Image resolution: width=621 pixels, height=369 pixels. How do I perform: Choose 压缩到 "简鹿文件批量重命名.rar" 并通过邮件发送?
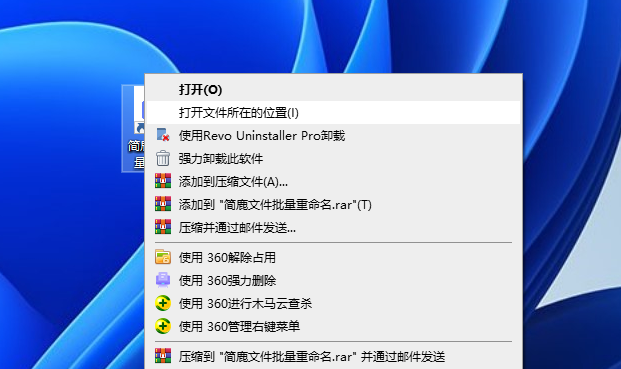[x=333, y=356]
